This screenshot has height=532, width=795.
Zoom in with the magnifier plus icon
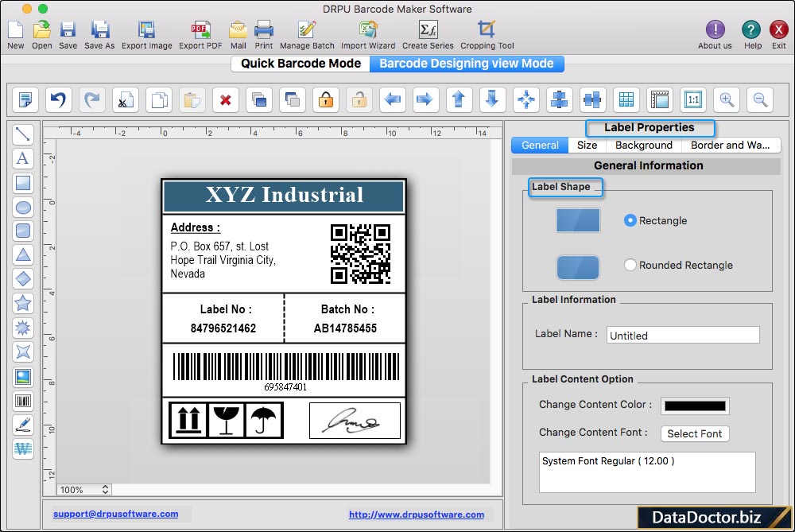coord(727,99)
